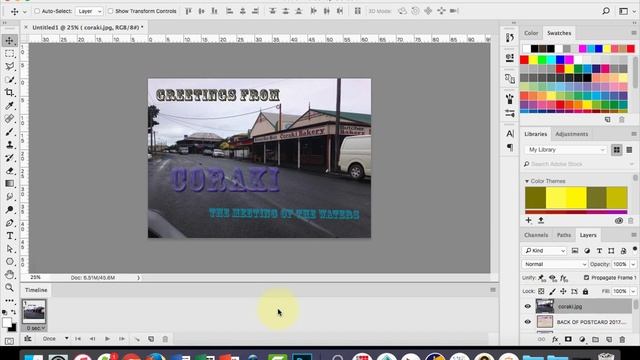Open the Character panel icon
This screenshot has width=640, height=360.
click(510, 133)
